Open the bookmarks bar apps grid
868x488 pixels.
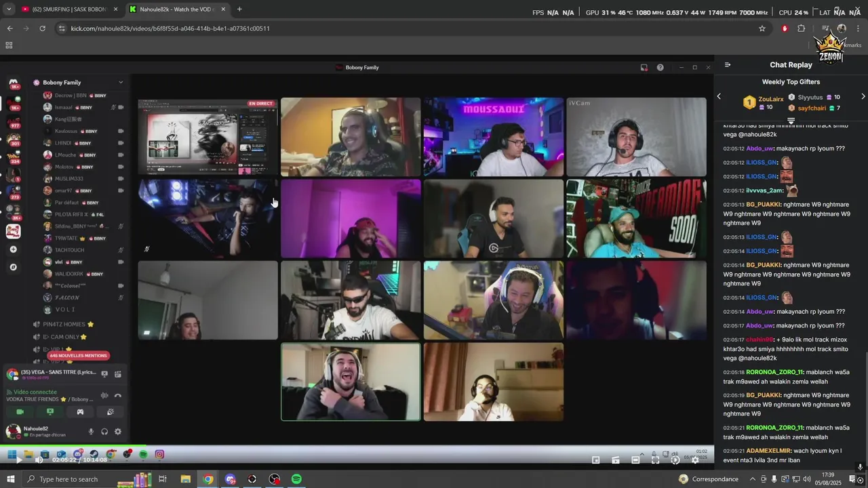click(9, 45)
